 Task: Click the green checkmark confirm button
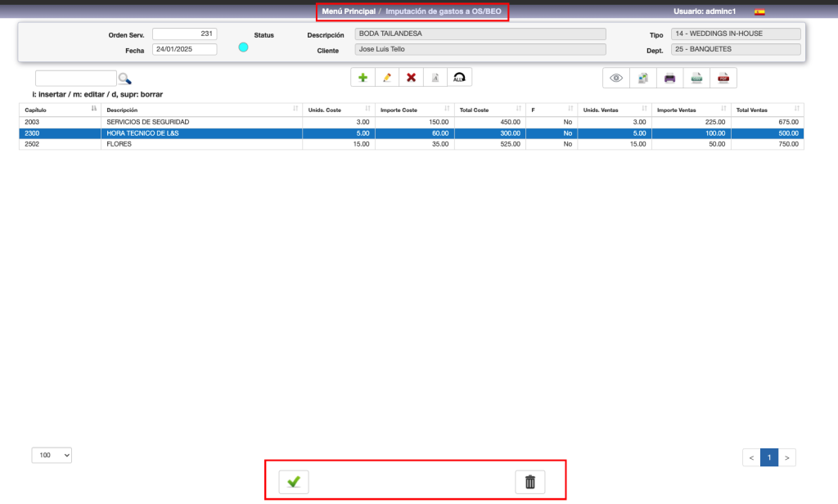tap(294, 482)
